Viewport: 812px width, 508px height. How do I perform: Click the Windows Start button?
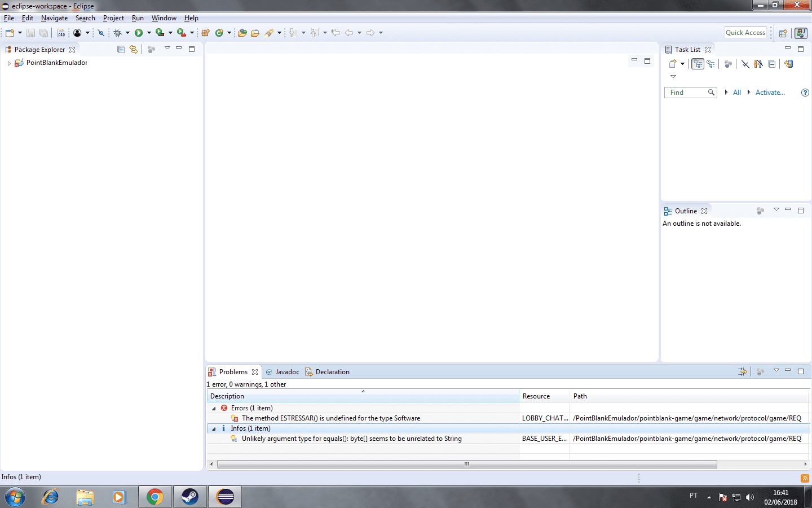pos(15,497)
